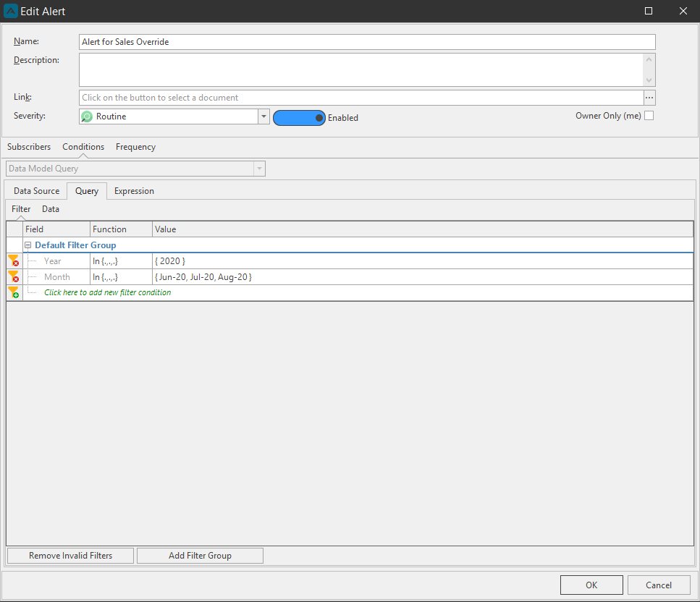Open the Expression tab
This screenshot has width=700, height=602.
[x=134, y=191]
